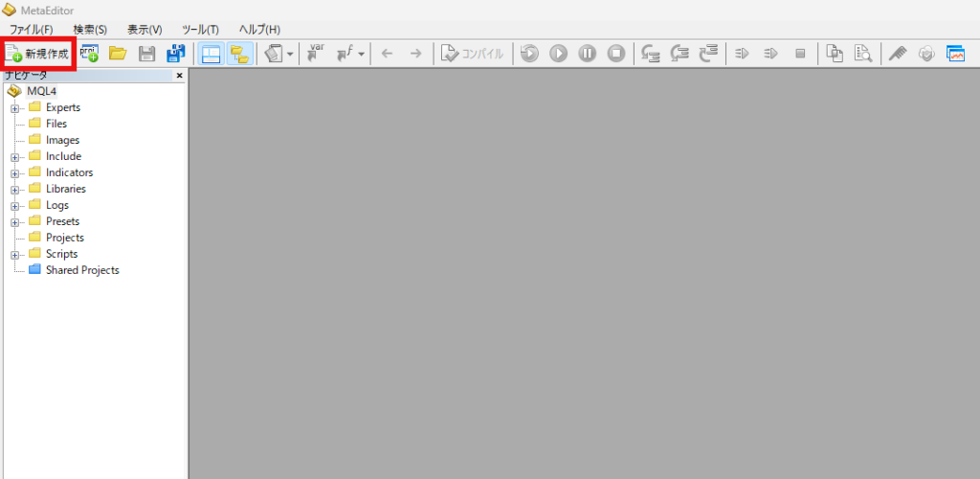Select the Files folder
980x479 pixels.
coord(56,124)
